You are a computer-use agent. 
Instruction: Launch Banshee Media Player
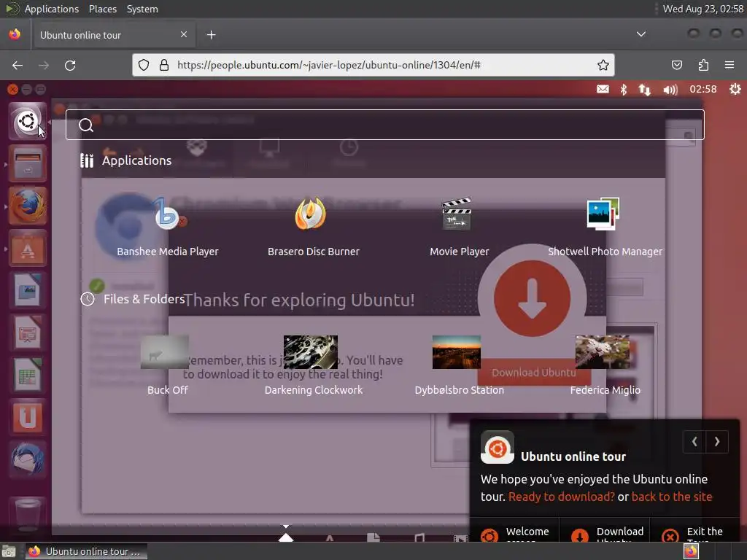tap(168, 227)
